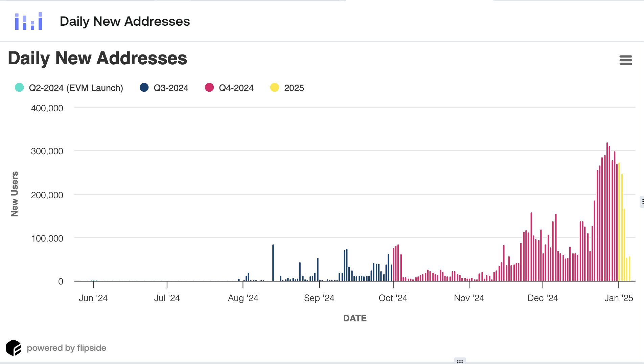This screenshot has height=364, width=644.
Task: Click the bottom grip dots handle
Action: click(460, 361)
